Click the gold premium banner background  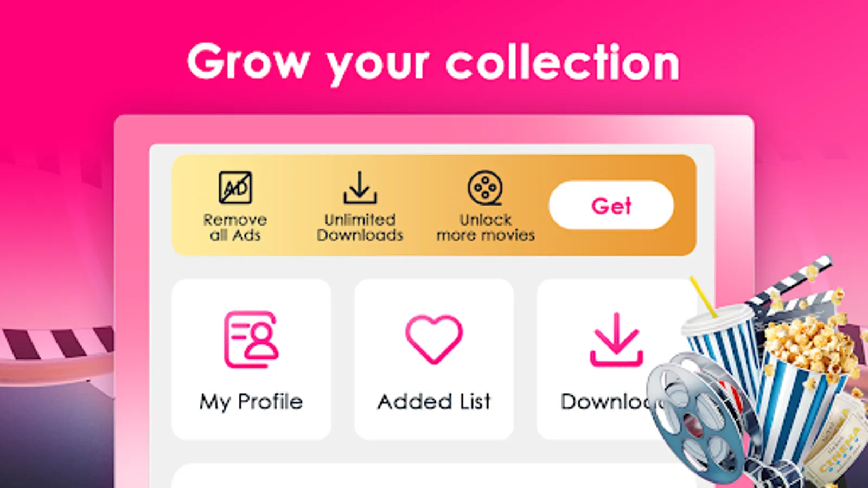(434, 205)
